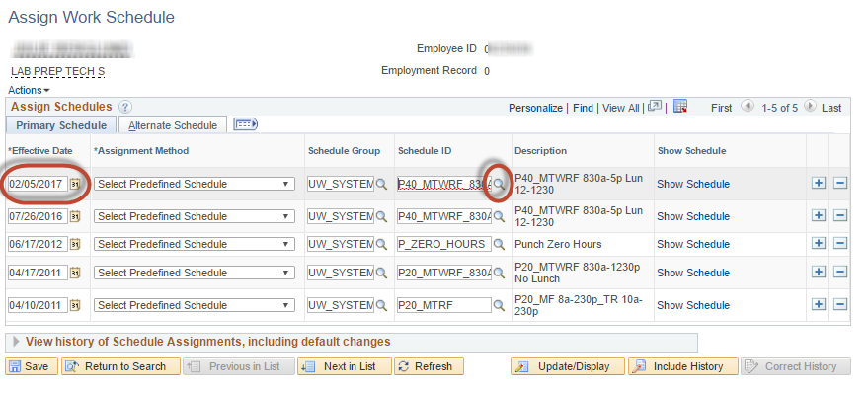Delete the 07/26/2016 schedule row
868x393 pixels.
coord(840,216)
